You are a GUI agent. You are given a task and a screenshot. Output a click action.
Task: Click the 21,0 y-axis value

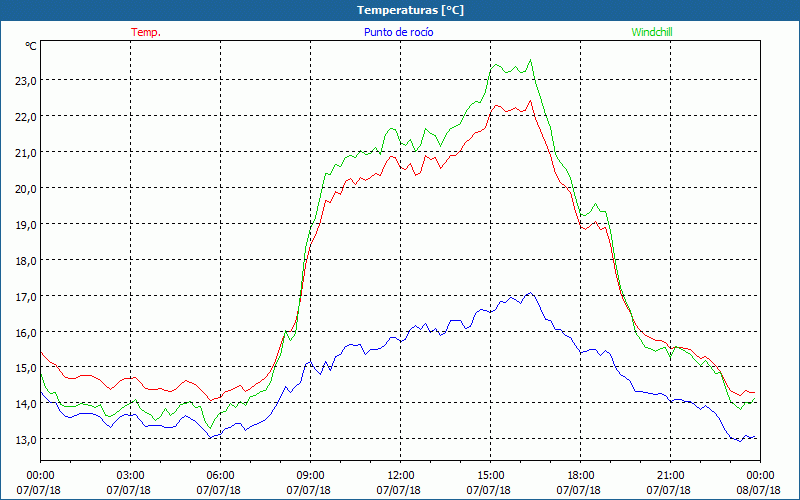26,152
